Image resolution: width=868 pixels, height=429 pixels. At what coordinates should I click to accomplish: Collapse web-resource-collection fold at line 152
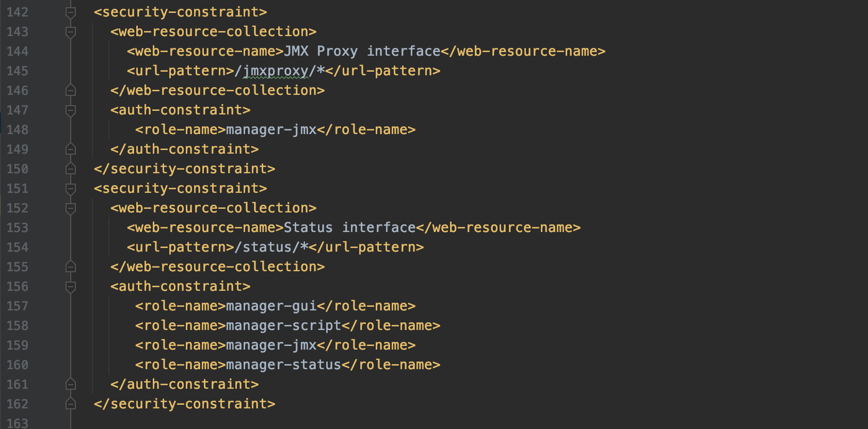71,208
